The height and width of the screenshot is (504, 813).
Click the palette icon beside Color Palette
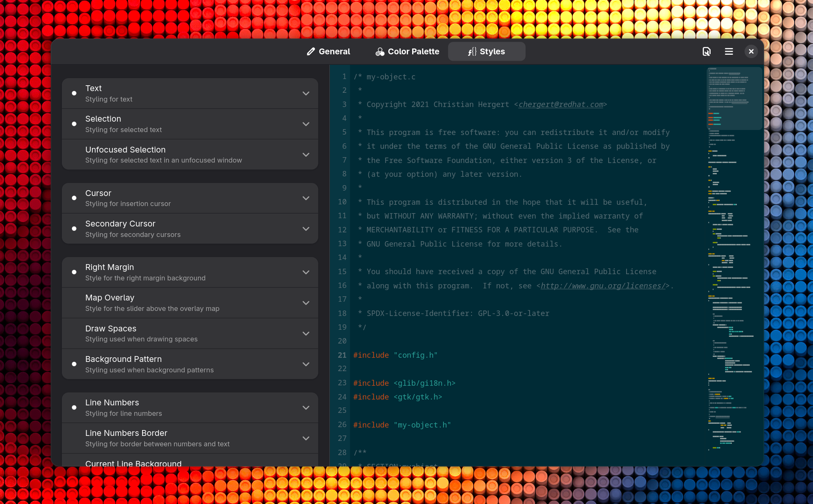(380, 51)
